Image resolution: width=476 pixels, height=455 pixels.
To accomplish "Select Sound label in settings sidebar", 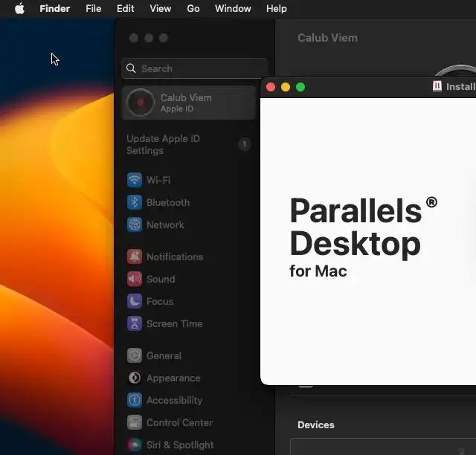I will [x=161, y=279].
